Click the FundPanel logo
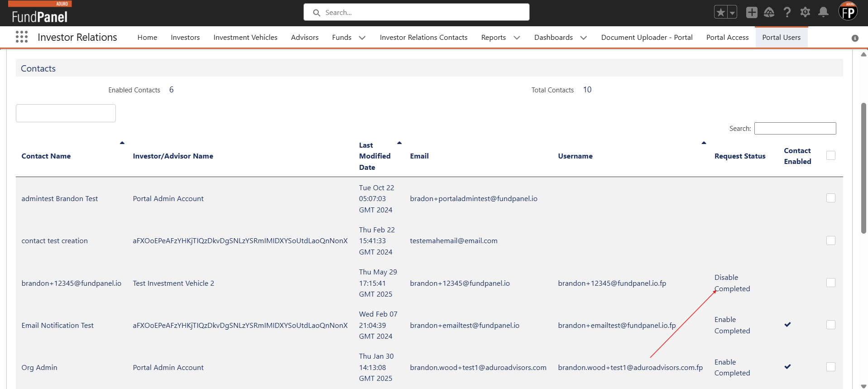 click(x=40, y=12)
